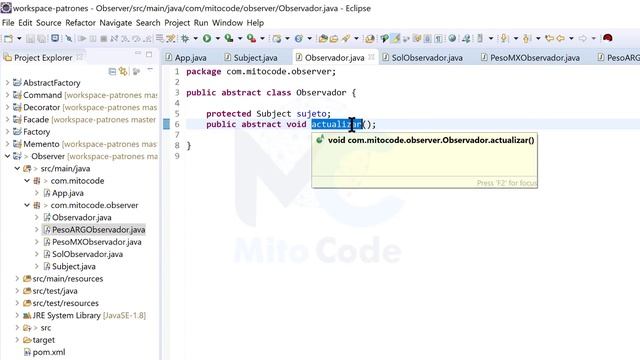Click the word 'sujeto' on line 5
The width and height of the screenshot is (640, 360).
tap(311, 113)
